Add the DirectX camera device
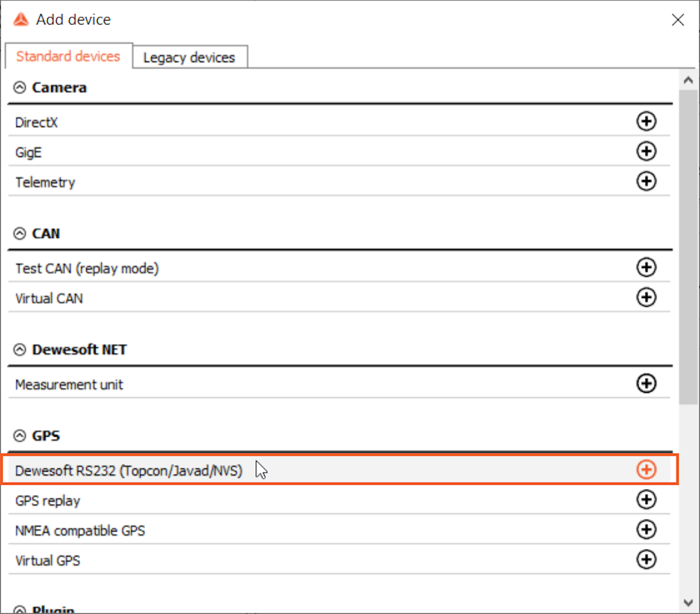 [x=646, y=121]
